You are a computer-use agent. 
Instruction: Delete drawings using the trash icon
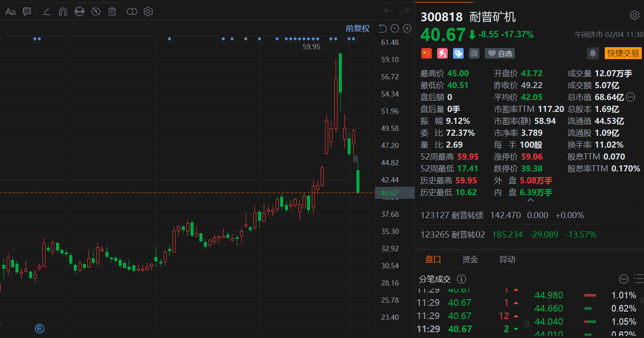point(112,12)
